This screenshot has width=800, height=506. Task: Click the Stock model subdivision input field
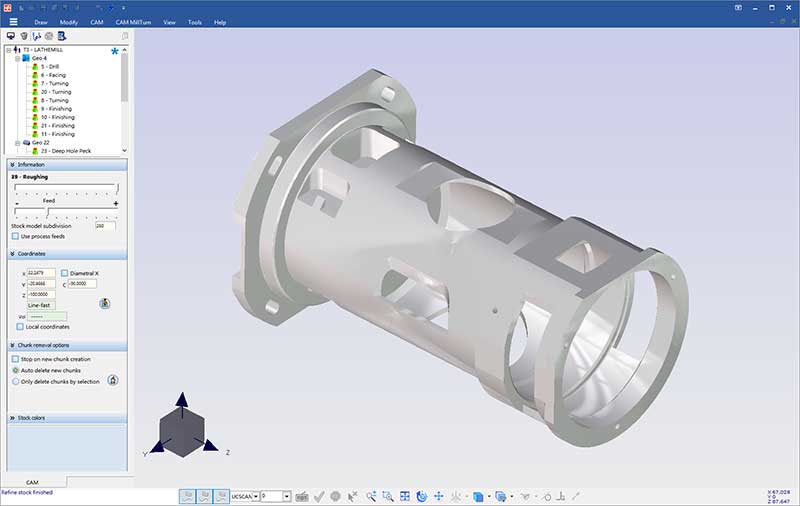point(105,225)
